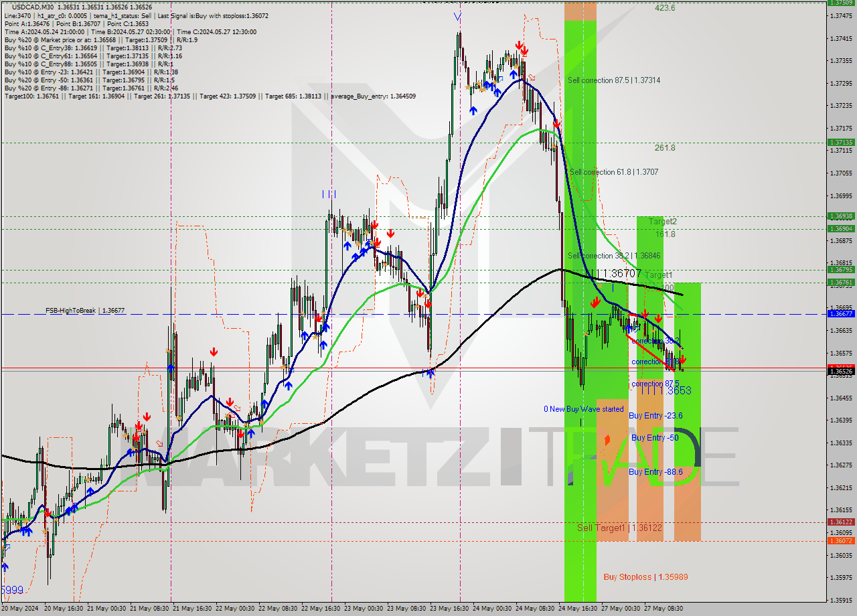Click the Target100: 1.36761 summary line
The width and height of the screenshot is (857, 616).
[210, 96]
